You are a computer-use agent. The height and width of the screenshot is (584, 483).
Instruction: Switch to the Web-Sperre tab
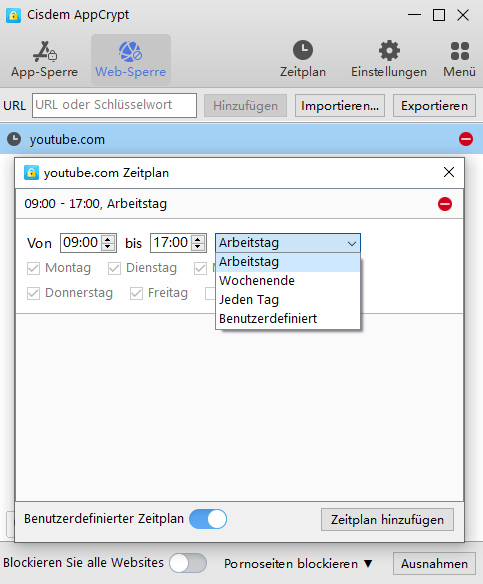pos(131,60)
